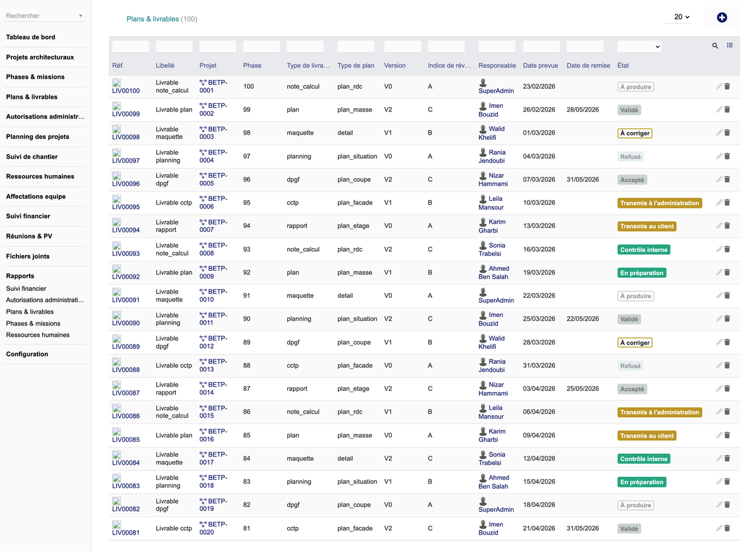Delete row LIV00092 with trash icon
Screen dimensions: 756x551
(727, 273)
